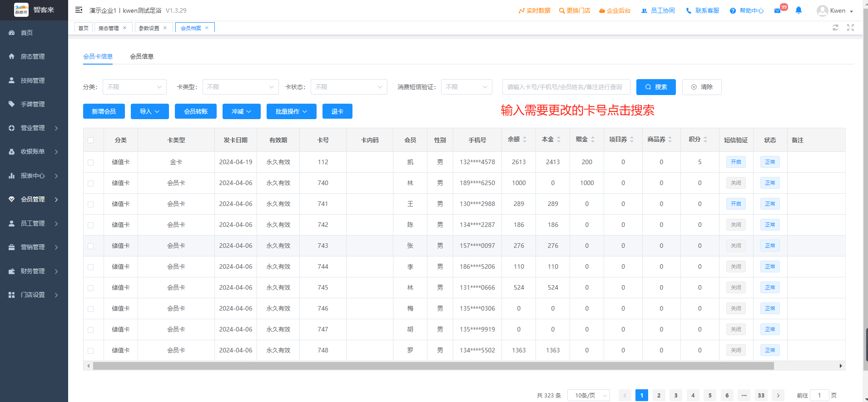
Task: Open 房态管理 in the sidebar
Action: tap(34, 56)
